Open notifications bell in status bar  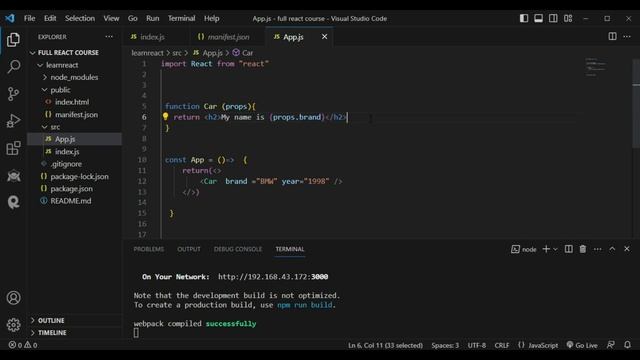[627, 345]
